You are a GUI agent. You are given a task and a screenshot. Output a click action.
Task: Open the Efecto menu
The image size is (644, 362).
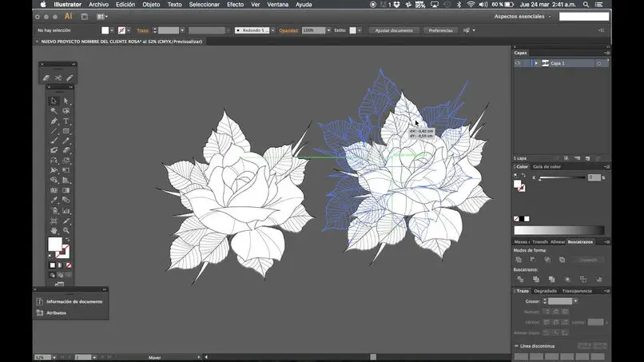click(x=235, y=4)
